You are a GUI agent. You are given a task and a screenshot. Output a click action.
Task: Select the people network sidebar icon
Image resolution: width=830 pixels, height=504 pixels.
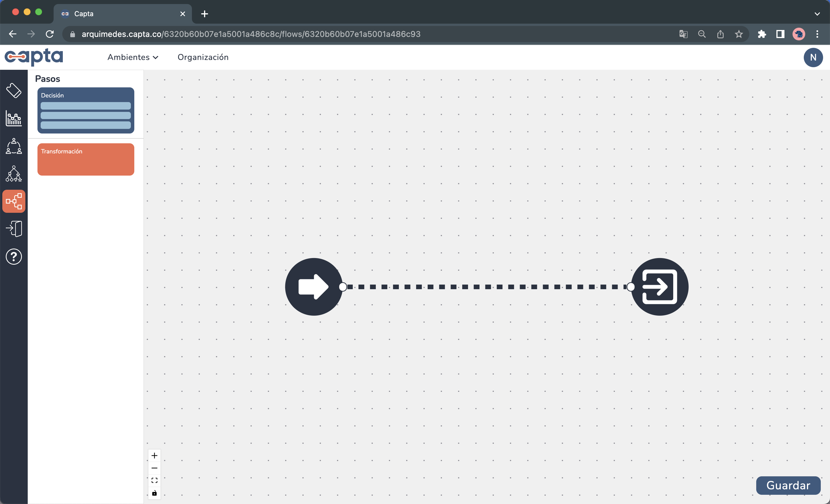[x=14, y=146]
